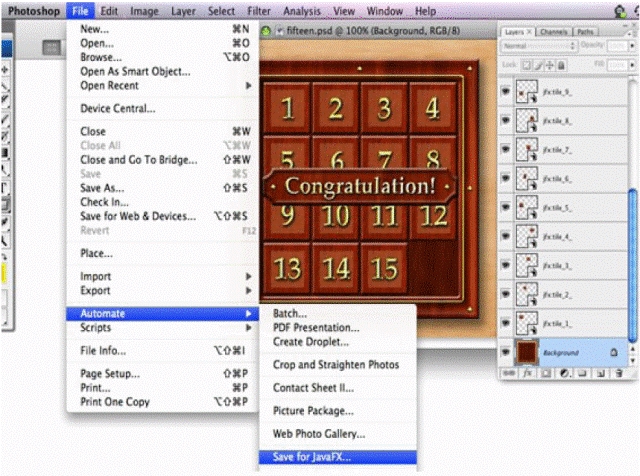
Task: Create a new group folder icon
Action: [x=582, y=373]
